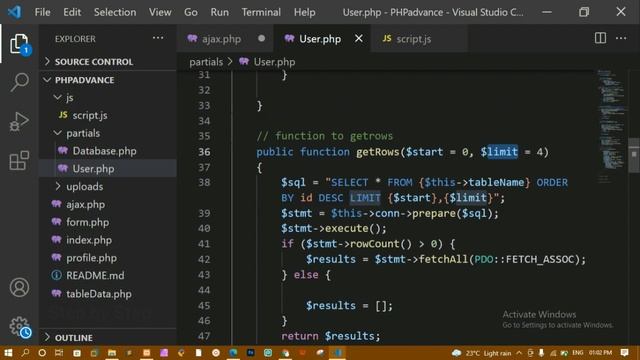Screen dimensions: 640x360
Task: Open Windows taskbar search
Action: tap(25, 353)
